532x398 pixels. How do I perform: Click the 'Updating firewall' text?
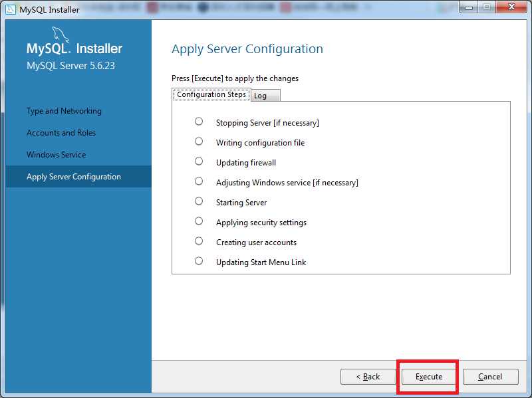tap(246, 163)
